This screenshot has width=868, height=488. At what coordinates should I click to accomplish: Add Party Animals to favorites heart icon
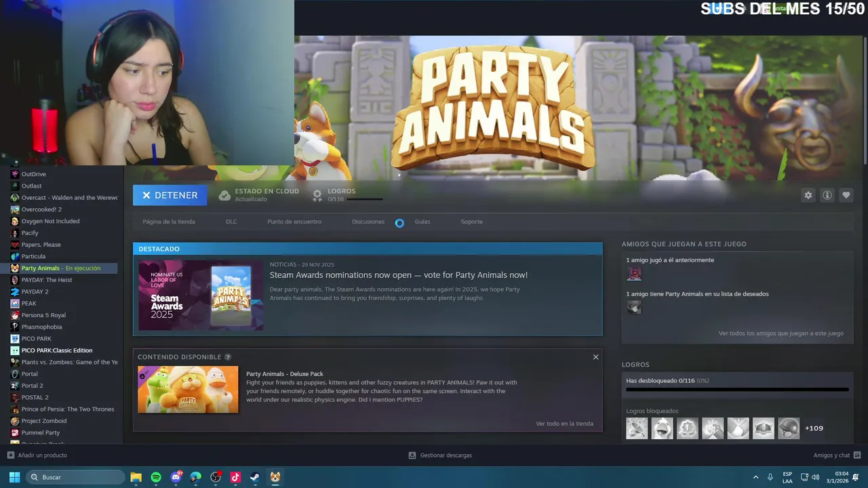click(846, 195)
